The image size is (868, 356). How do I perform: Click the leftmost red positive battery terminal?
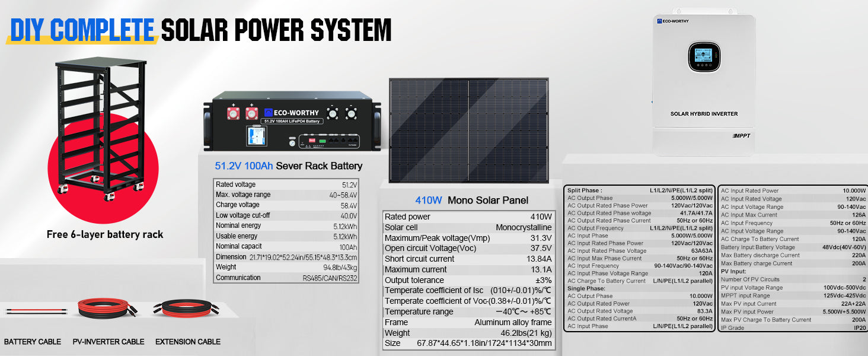point(233,112)
